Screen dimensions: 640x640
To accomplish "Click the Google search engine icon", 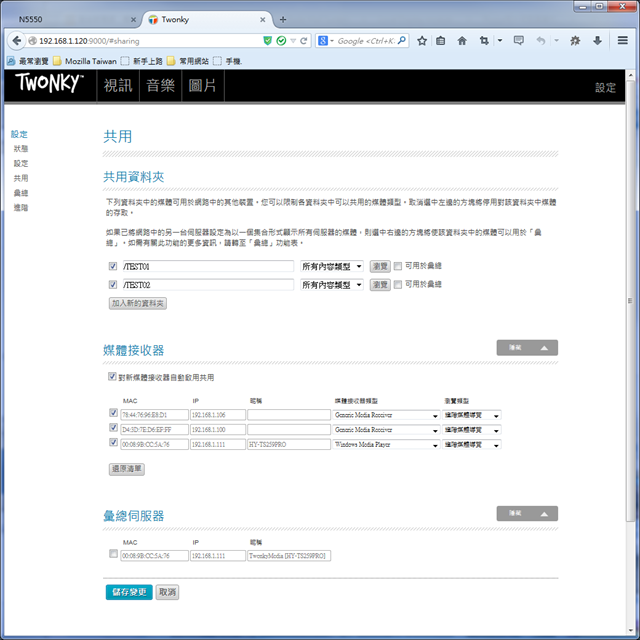I will [322, 41].
